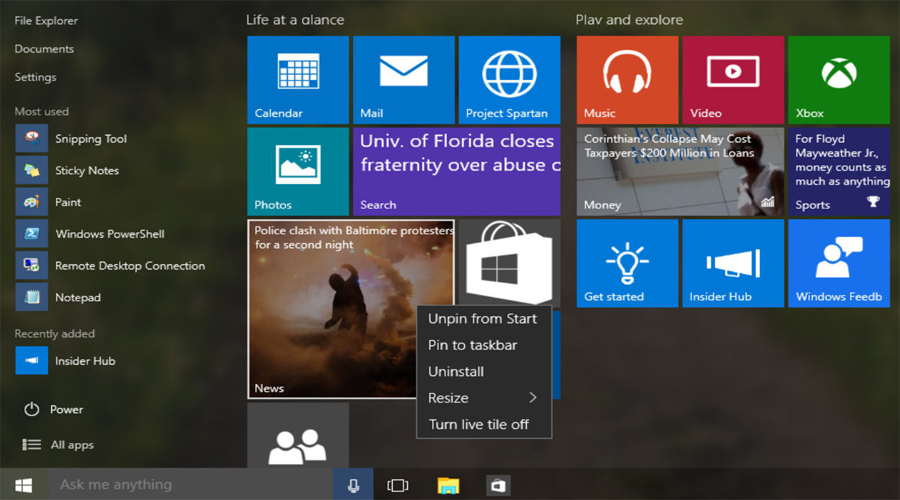This screenshot has height=500, width=900.
Task: Open the Money tile about Corinthian's Collapse
Action: point(680,172)
